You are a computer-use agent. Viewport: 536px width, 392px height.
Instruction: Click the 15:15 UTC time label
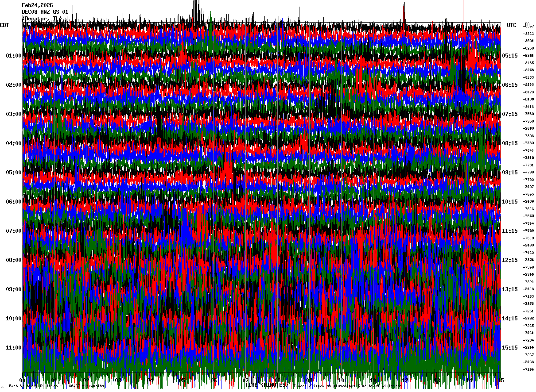click(x=510, y=348)
